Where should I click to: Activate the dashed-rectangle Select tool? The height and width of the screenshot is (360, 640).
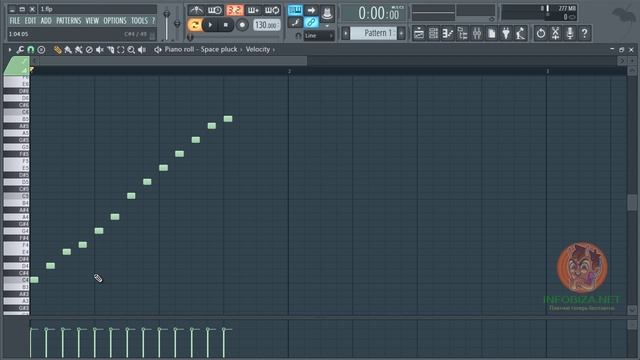121,50
